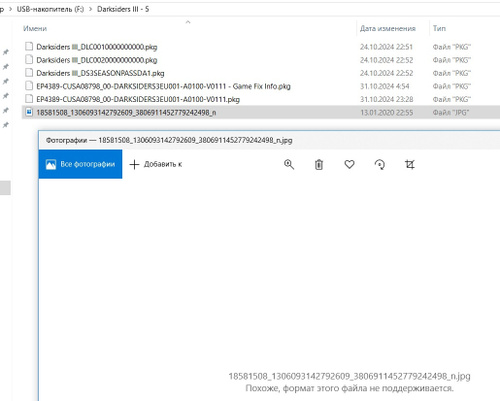Expand chevron after USB-накопитель (F:) in path
500x401 pixels.
pos(90,9)
